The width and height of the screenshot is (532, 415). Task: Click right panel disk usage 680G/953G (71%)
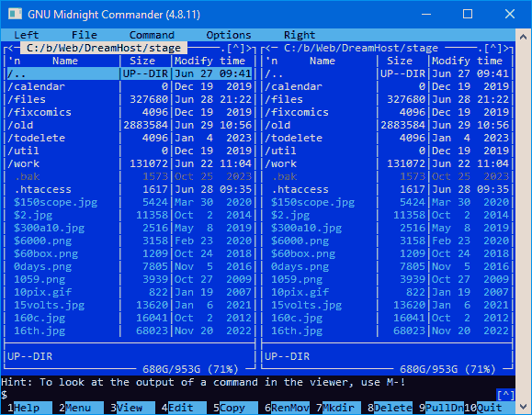pyautogui.click(x=447, y=369)
